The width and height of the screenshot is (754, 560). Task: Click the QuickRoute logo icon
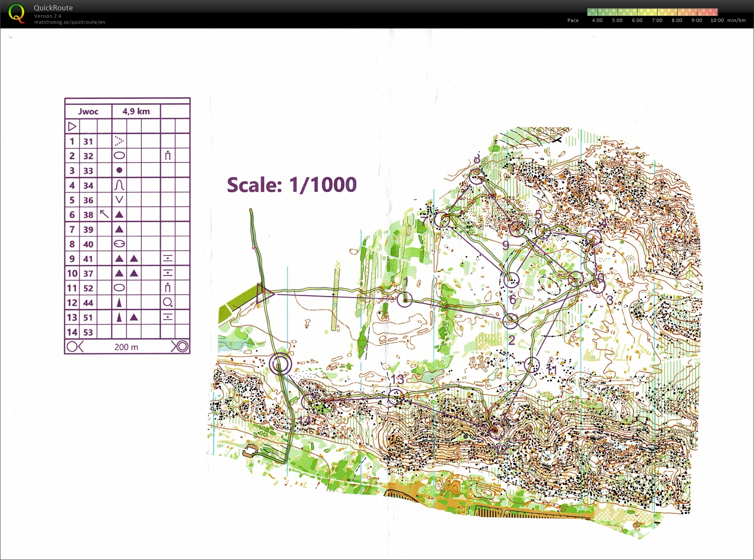point(16,13)
